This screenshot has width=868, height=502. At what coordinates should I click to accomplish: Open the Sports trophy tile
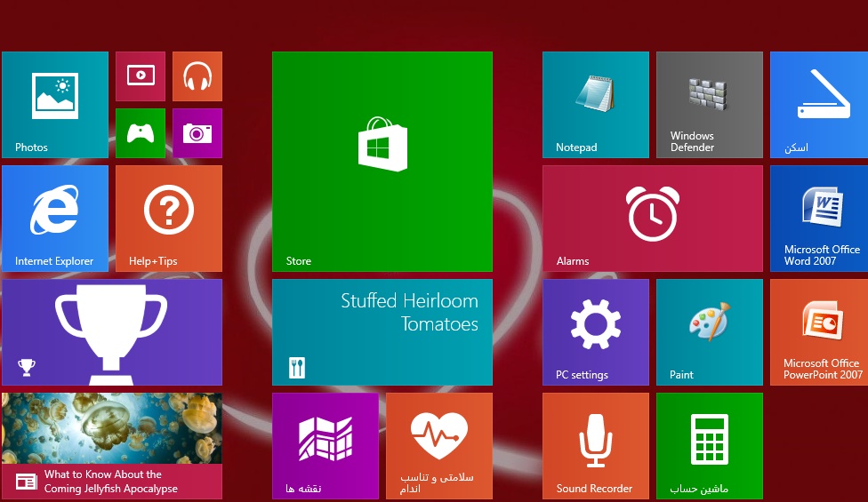point(112,332)
